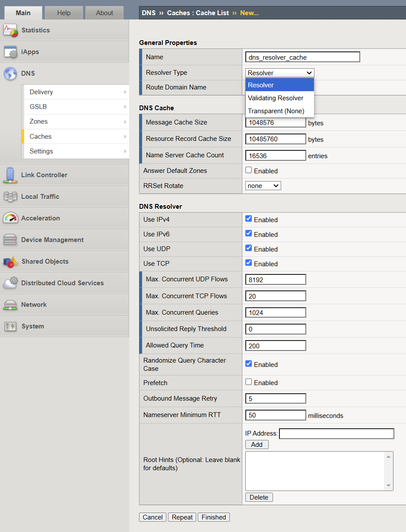406x532 pixels.
Task: Open Distributed Cloud Services via cloud icon
Action: 11,283
